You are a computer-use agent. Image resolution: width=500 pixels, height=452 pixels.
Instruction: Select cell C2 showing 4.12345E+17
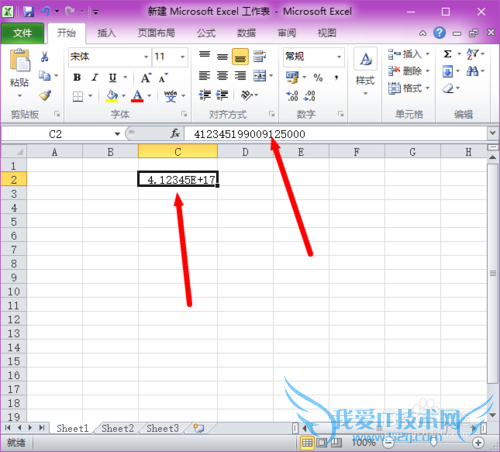coord(178,179)
